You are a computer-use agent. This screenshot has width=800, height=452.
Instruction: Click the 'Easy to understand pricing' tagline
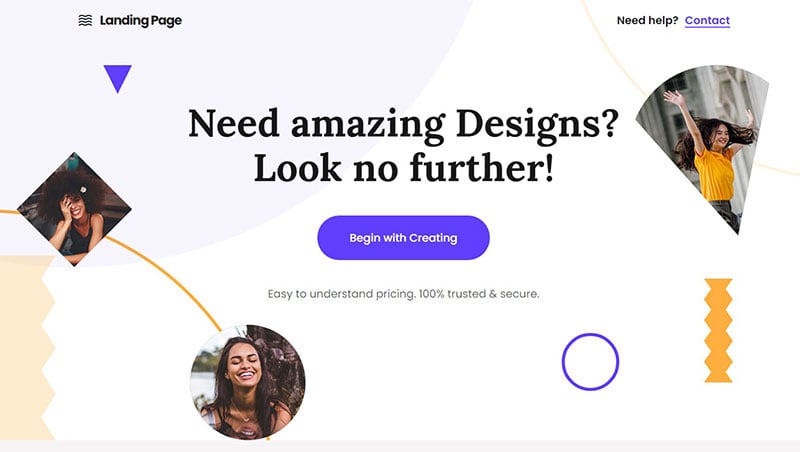coord(403,294)
